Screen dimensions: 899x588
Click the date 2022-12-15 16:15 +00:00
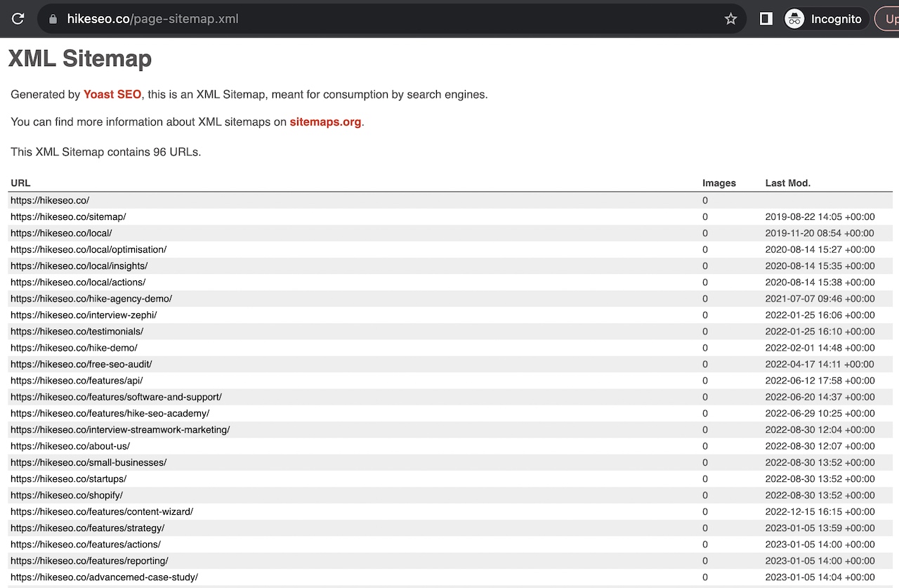(820, 511)
